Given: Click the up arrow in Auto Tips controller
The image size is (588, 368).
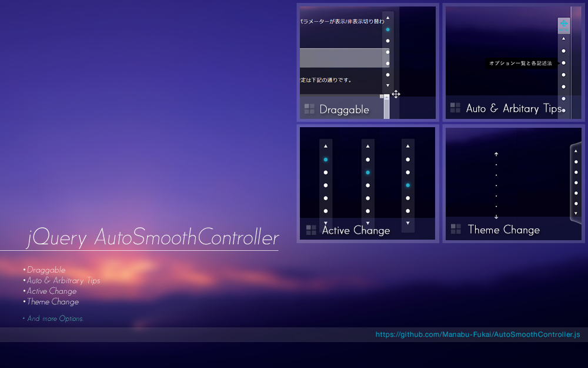Looking at the screenshot, I should 563,39.
